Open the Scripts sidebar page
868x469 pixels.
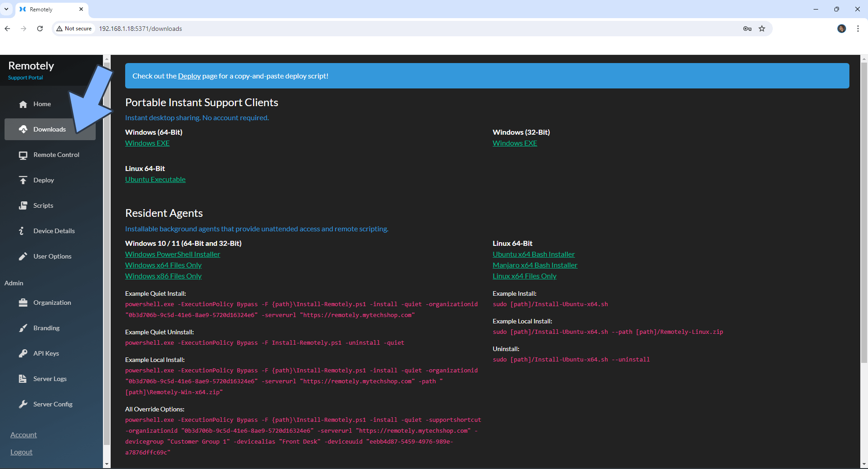click(50, 205)
